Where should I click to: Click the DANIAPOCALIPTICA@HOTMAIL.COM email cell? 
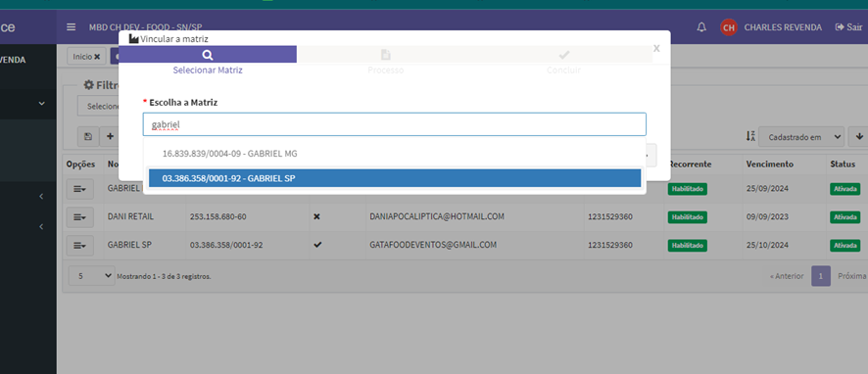(437, 216)
